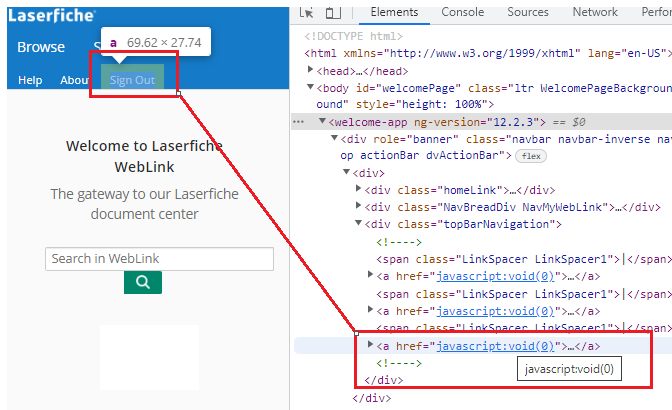Expand the head element node
This screenshot has height=410, width=672.
click(311, 69)
